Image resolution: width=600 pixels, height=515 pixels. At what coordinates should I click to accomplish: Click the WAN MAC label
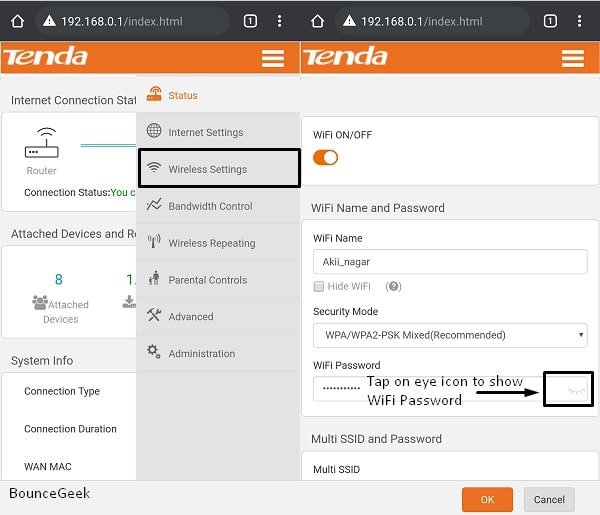(x=47, y=466)
